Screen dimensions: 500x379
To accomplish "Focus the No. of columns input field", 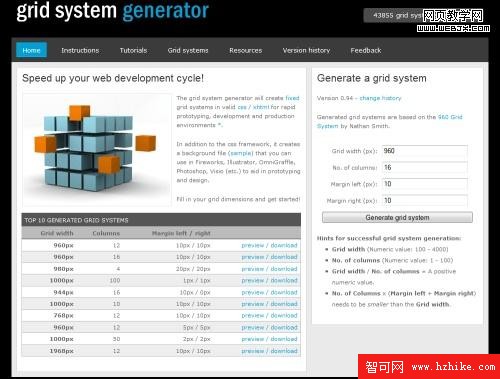I will pyautogui.click(x=425, y=167).
